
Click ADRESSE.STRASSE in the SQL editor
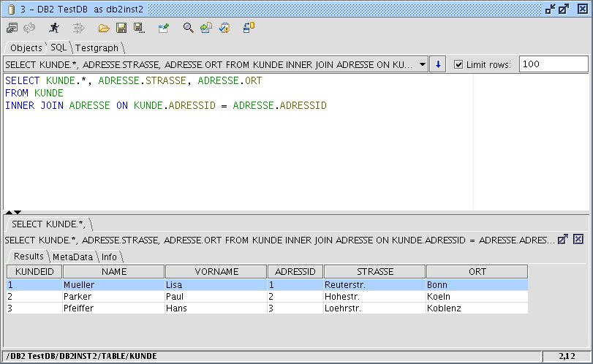tap(142, 80)
